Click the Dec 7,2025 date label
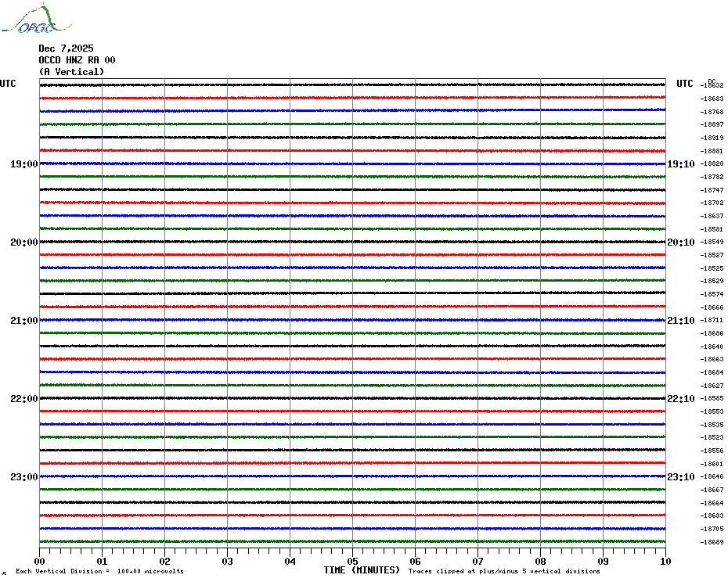This screenshot has height=582, width=728. (x=66, y=48)
